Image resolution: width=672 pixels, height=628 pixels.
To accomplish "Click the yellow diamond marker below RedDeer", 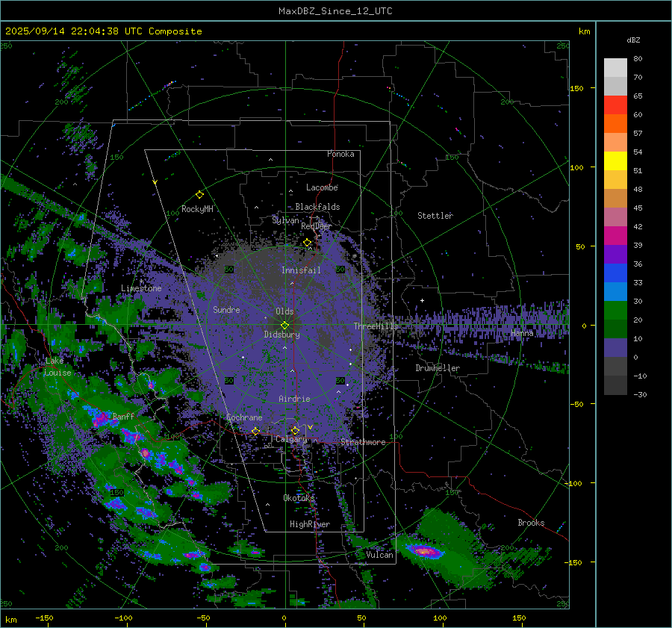I will pos(308,243).
